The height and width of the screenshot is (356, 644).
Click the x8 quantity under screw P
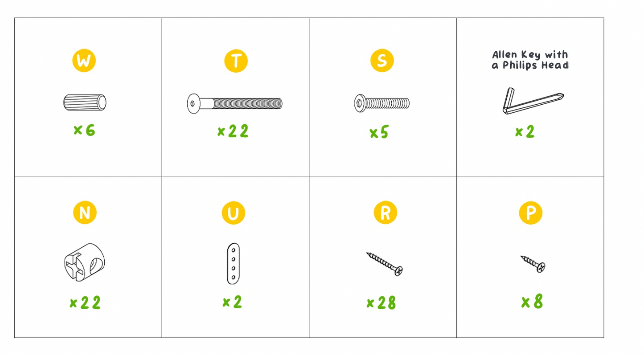[x=532, y=302]
